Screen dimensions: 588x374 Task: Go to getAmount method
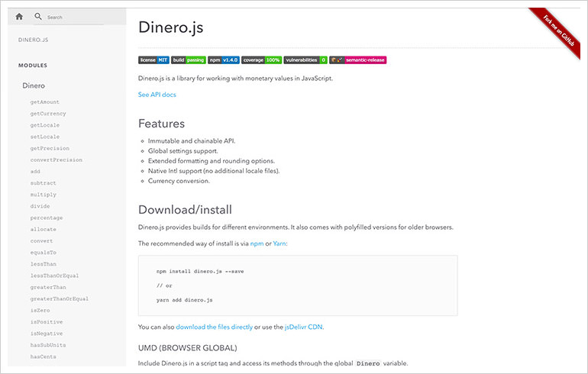[x=44, y=102]
